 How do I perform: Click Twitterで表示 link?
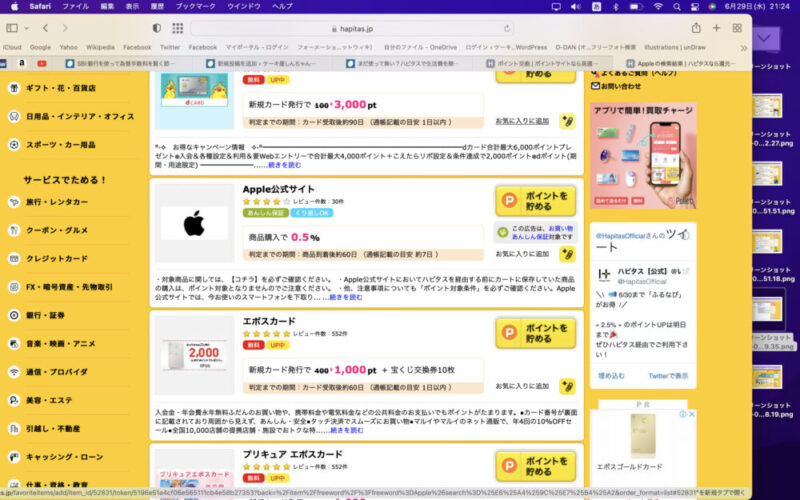pos(668,376)
